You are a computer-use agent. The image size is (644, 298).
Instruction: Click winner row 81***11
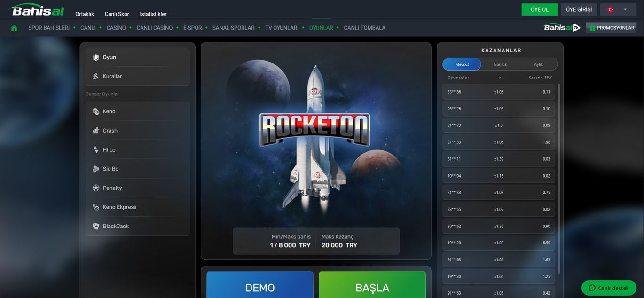click(x=499, y=159)
